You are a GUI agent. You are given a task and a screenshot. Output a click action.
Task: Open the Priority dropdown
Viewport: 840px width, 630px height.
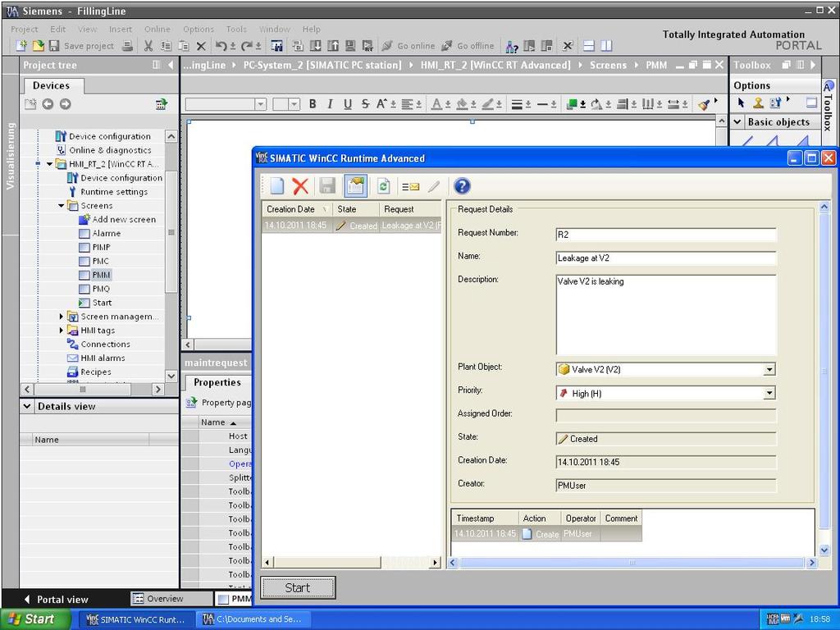769,393
